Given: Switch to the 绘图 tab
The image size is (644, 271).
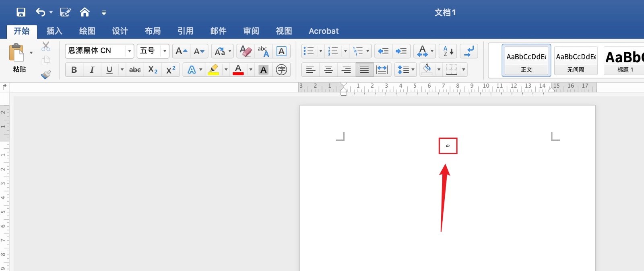Looking at the screenshot, I should click(x=87, y=31).
